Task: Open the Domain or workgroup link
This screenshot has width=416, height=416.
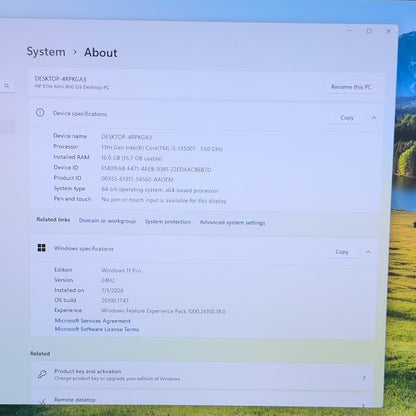Action: click(107, 221)
